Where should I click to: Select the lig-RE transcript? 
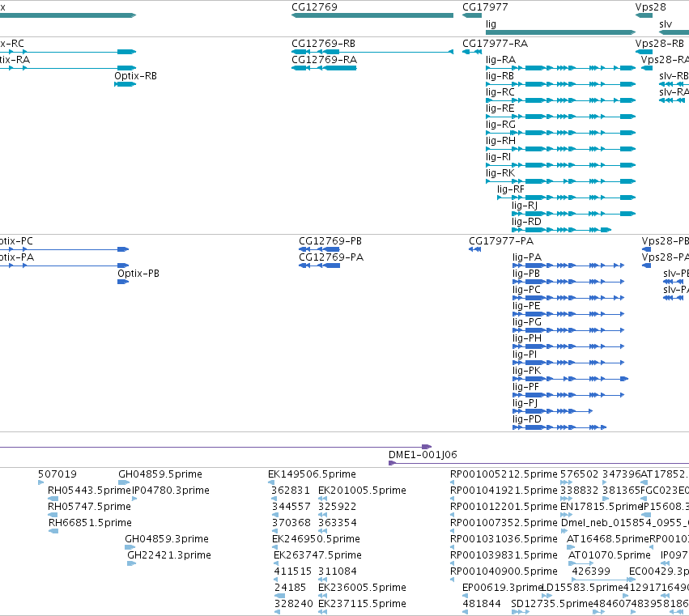tap(500, 108)
